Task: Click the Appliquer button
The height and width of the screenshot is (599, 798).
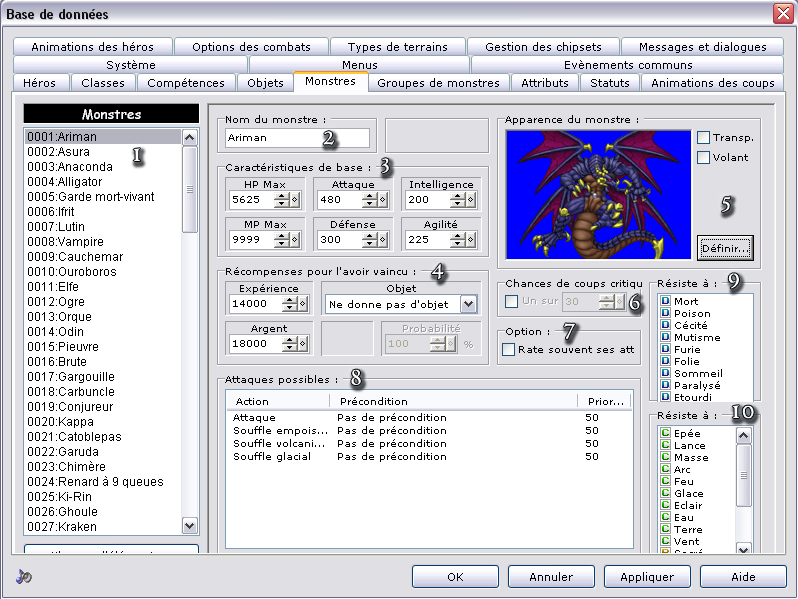Action: pos(646,577)
